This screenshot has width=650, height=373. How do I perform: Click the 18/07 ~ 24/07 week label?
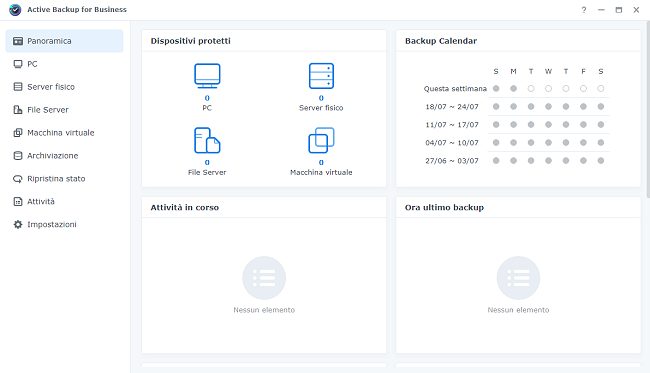pos(452,107)
